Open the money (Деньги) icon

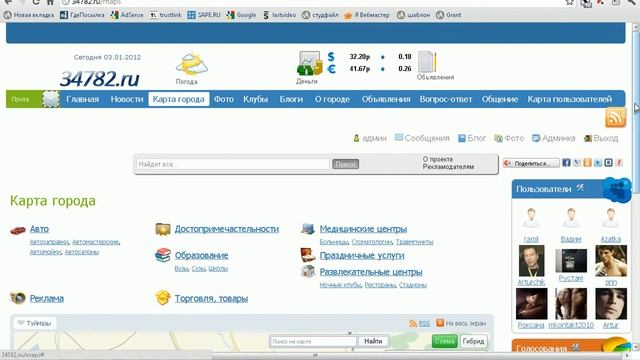click(309, 63)
